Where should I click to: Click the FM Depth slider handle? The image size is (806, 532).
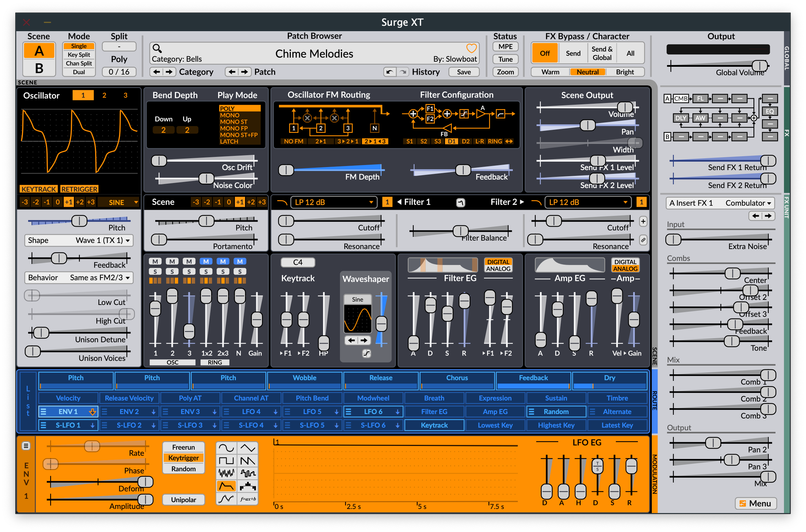click(286, 170)
